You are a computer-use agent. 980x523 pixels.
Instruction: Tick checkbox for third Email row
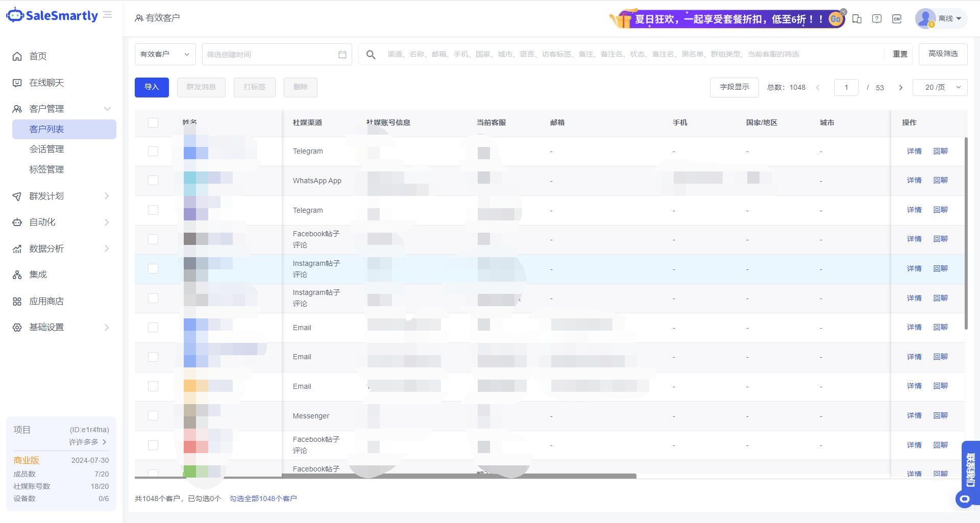click(x=153, y=386)
